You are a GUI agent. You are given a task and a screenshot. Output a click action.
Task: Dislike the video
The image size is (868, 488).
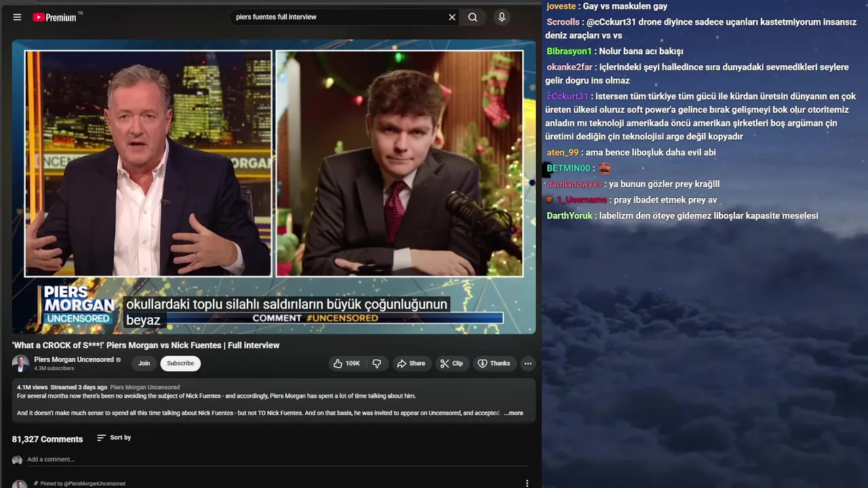(x=376, y=363)
